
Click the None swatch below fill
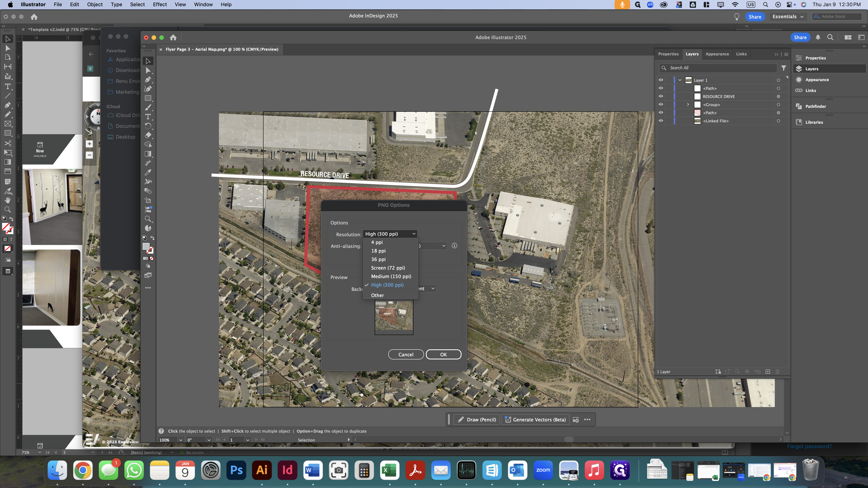point(151,258)
